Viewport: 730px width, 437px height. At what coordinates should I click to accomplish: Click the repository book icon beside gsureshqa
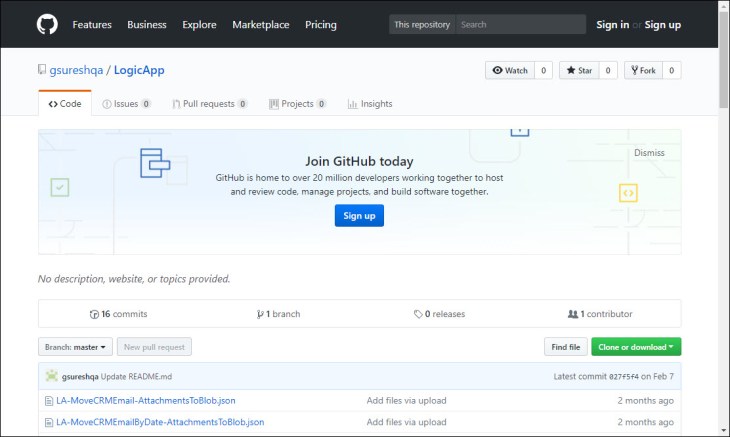(42, 70)
